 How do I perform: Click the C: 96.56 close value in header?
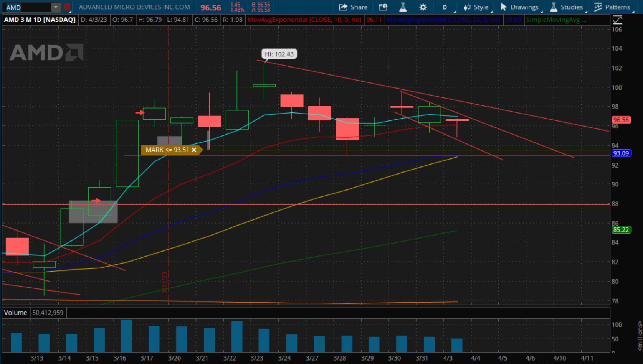click(206, 20)
